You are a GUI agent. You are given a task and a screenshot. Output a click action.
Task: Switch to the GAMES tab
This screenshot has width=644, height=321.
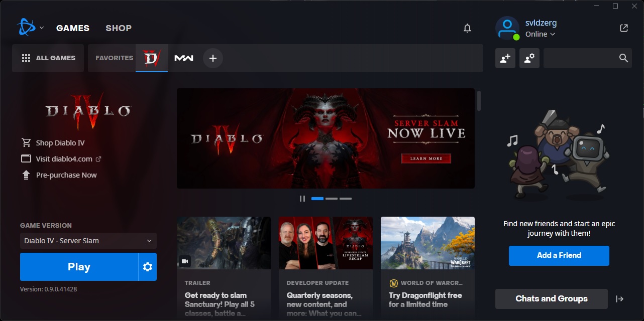click(x=73, y=28)
